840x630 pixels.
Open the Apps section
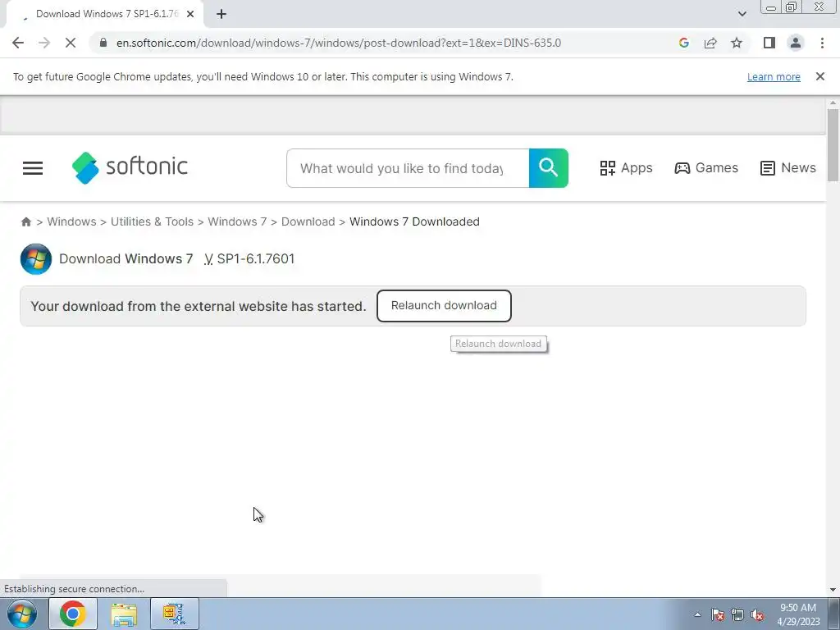[x=626, y=168]
